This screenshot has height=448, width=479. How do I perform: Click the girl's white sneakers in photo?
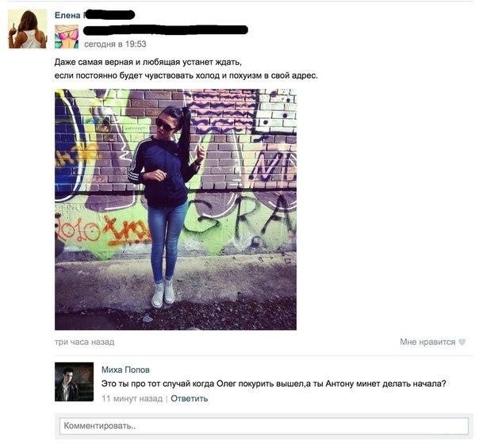point(163,293)
